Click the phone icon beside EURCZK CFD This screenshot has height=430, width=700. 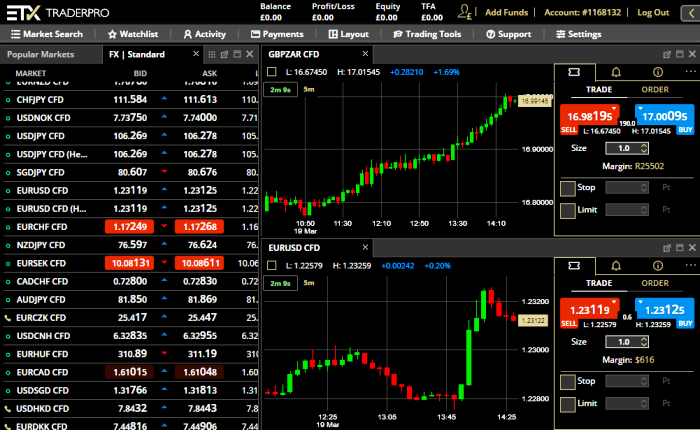pyautogui.click(x=8, y=318)
